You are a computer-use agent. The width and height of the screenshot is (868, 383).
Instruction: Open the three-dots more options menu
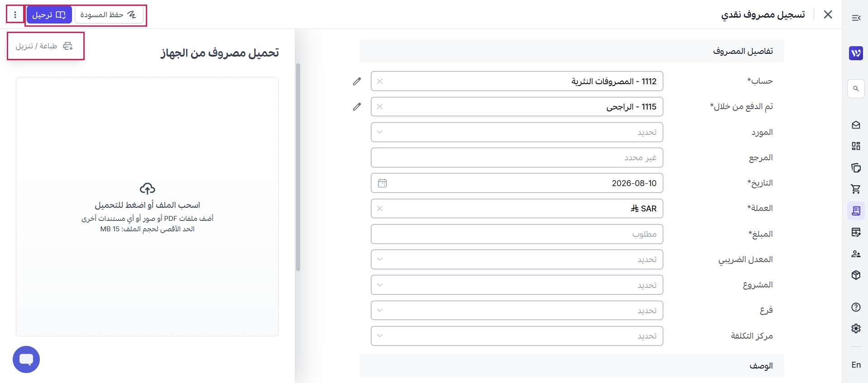15,14
